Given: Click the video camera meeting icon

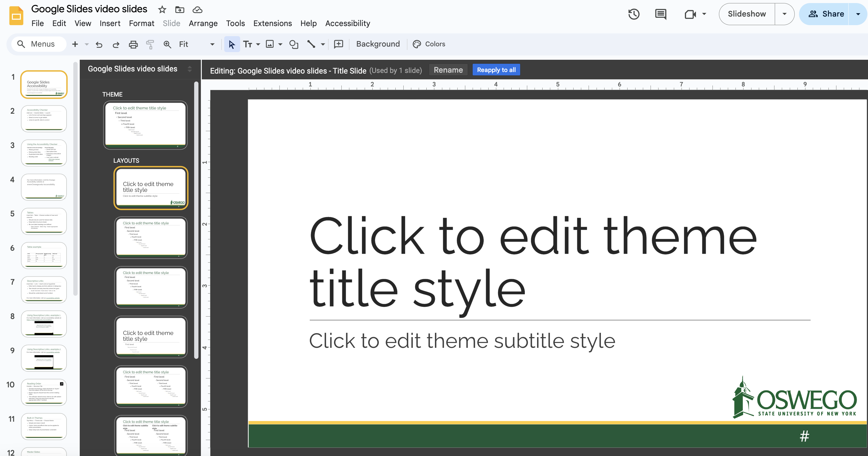Looking at the screenshot, I should tap(690, 14).
